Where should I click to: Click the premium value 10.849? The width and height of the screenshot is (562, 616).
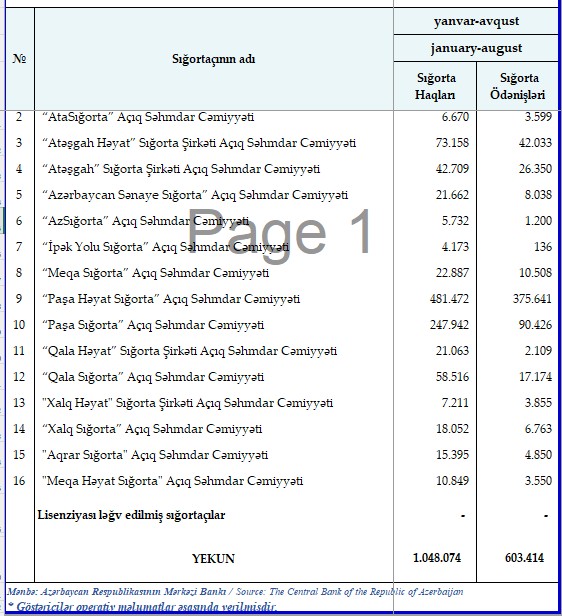[x=452, y=480]
